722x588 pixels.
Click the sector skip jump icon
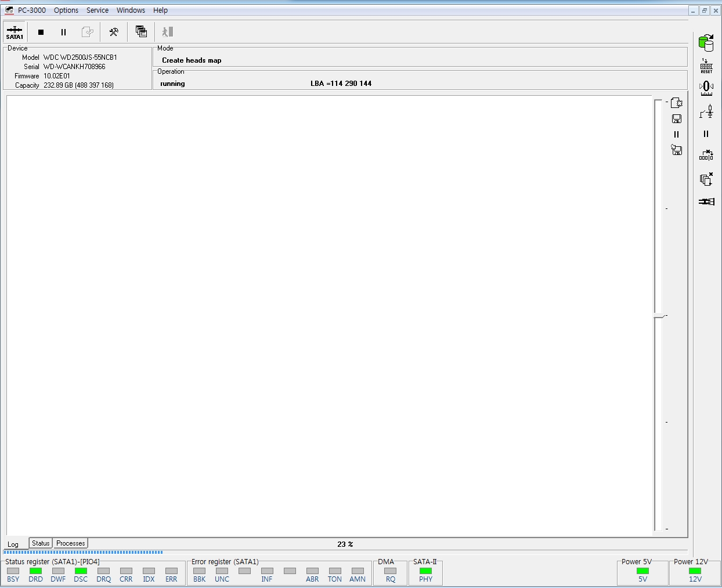coord(706,156)
